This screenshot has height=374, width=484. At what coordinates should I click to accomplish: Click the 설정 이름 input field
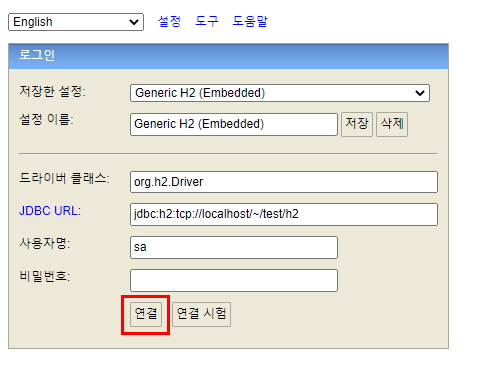[x=234, y=124]
